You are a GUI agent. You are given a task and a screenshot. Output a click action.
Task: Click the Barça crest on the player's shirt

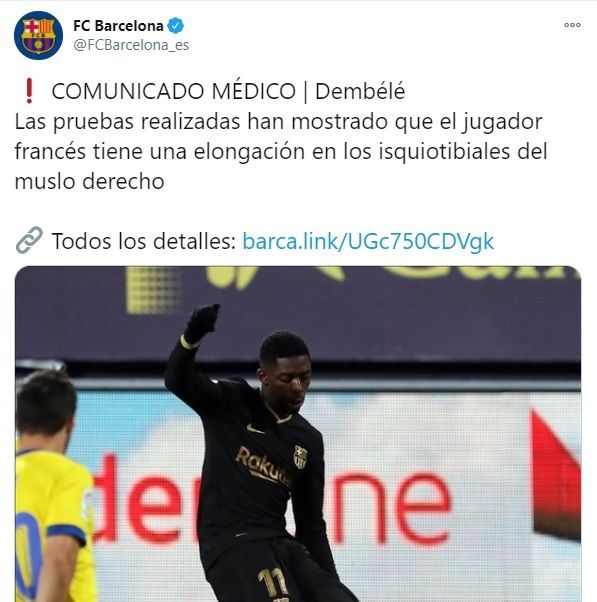300,456
